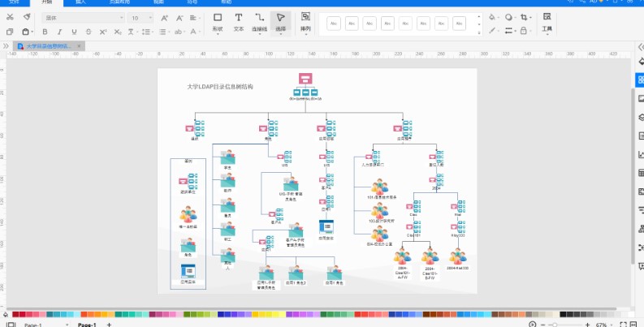Image resolution: width=644 pixels, height=327 pixels.
Task: Toggle Bold formatting
Action: pos(45,32)
